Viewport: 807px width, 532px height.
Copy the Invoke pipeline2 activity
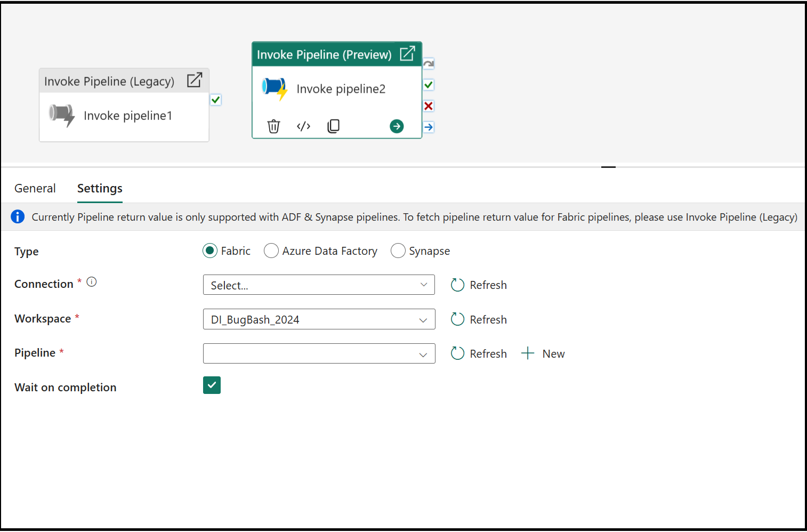point(333,126)
